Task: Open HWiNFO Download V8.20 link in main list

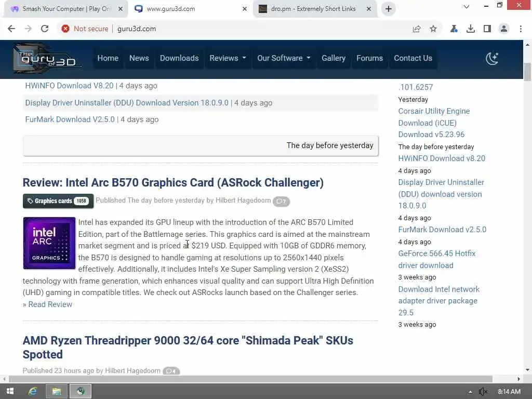Action: [x=69, y=86]
